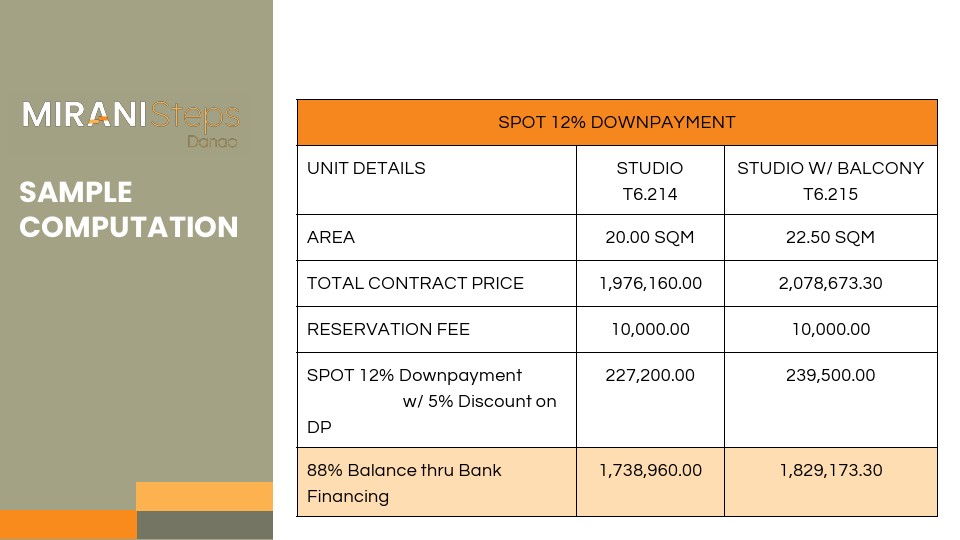
Task: Click the 239,500.00 downpayment value
Action: (830, 376)
